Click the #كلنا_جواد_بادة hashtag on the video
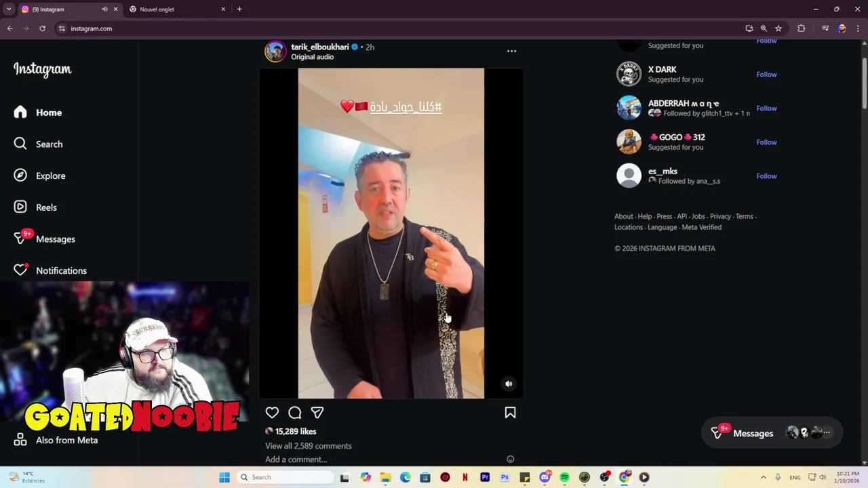Viewport: 868px width, 488px height. pos(406,107)
